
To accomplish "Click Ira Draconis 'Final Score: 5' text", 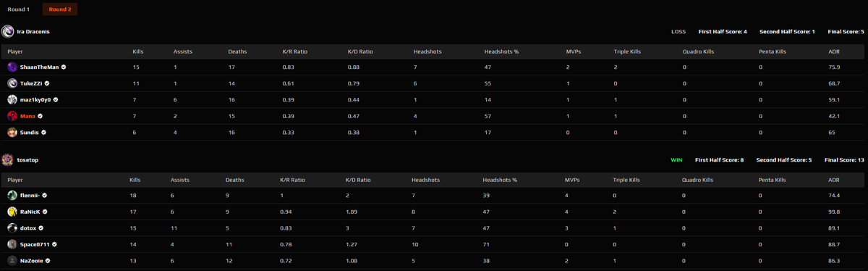I will click(x=846, y=32).
